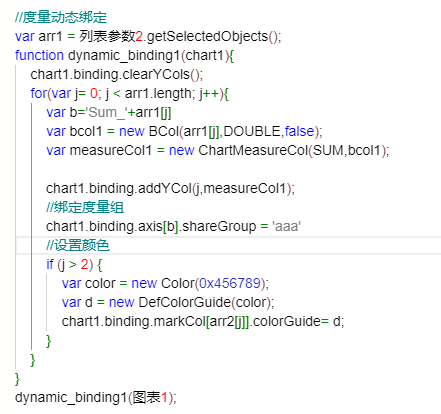Click the comment line '//度量动态绑定'
Screen dimensions: 441x414
tap(61, 17)
